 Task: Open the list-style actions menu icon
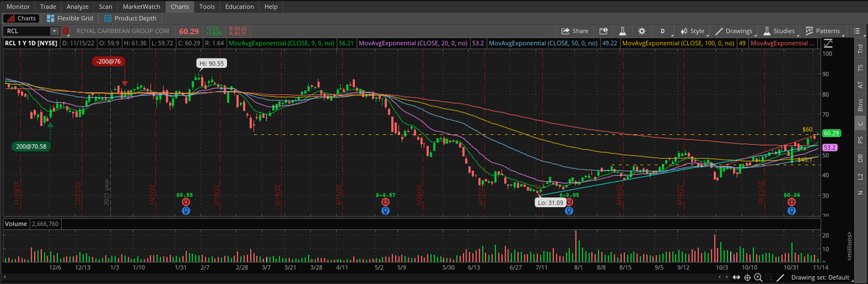pyautogui.click(x=856, y=31)
